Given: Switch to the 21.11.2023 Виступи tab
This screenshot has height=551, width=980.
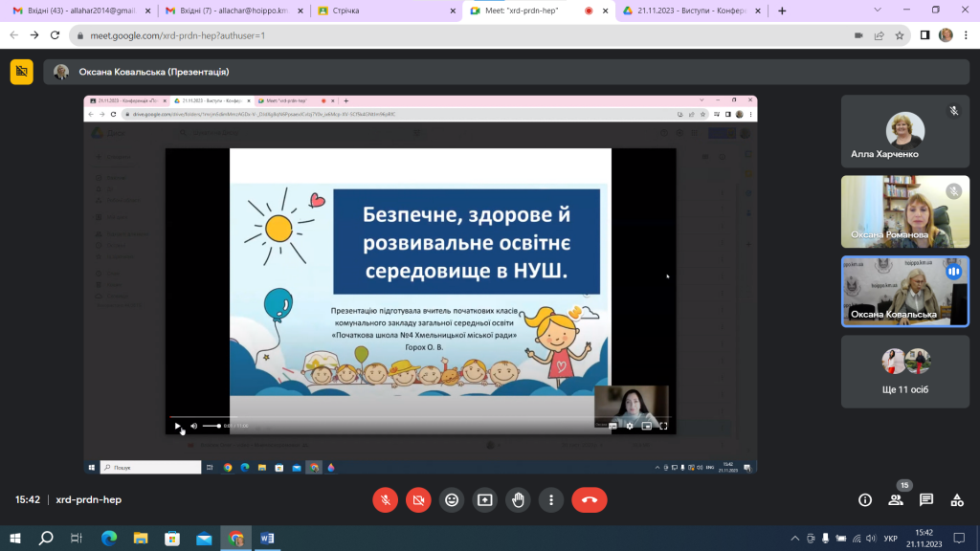Looking at the screenshot, I should pyautogui.click(x=692, y=11).
